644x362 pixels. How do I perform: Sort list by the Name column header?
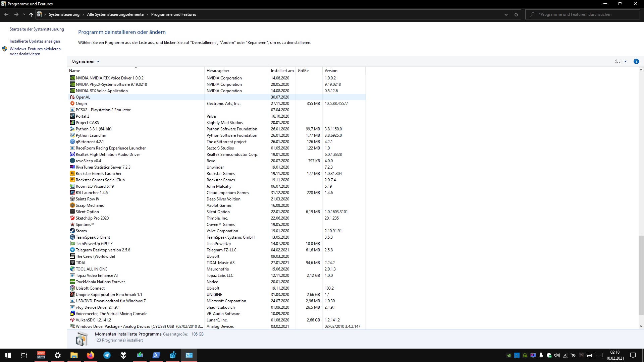click(x=136, y=71)
